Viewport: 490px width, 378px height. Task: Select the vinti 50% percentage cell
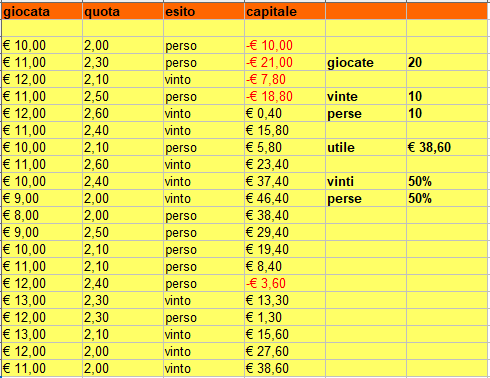pyautogui.click(x=447, y=181)
